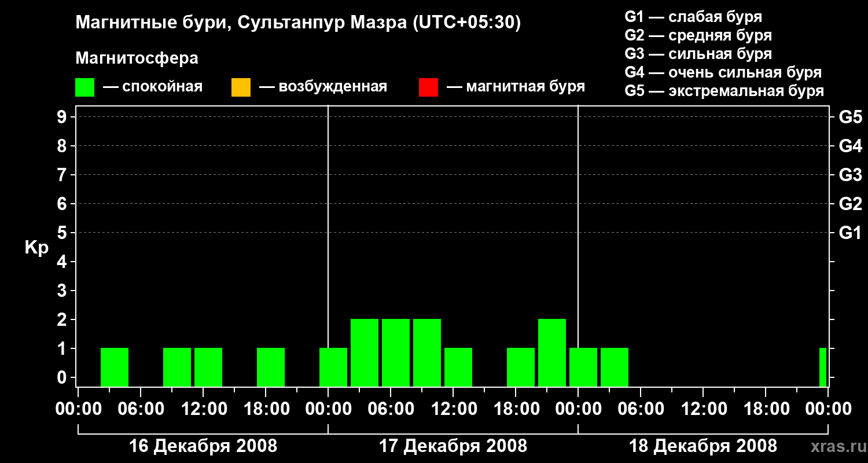Select the legend label "— возбужденная"

pyautogui.click(x=323, y=87)
